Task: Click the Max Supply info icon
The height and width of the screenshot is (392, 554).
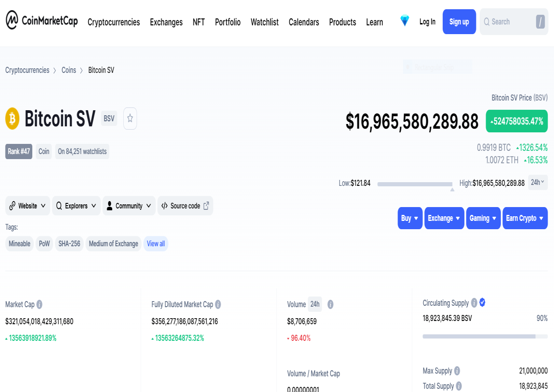Action: pos(457,371)
